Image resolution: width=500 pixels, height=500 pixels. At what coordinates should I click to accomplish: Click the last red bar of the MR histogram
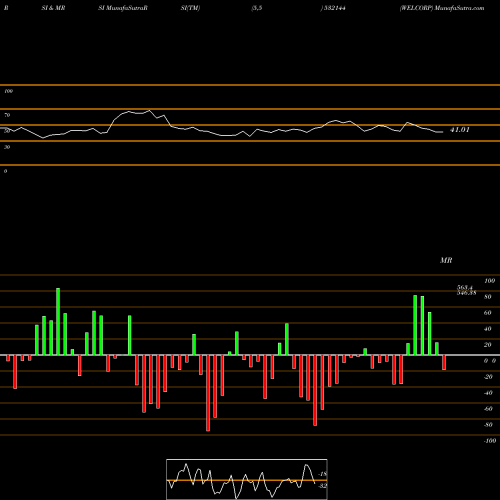(444, 362)
